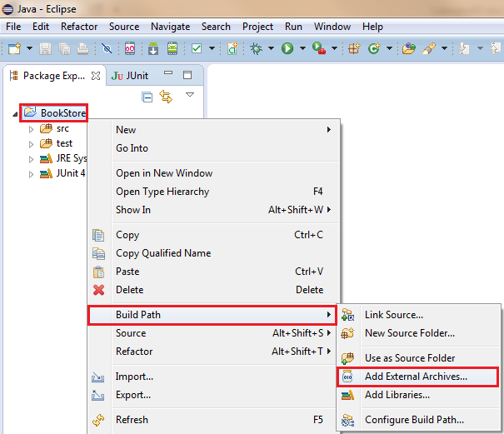
Task: Open the Window menu
Action: point(332,27)
